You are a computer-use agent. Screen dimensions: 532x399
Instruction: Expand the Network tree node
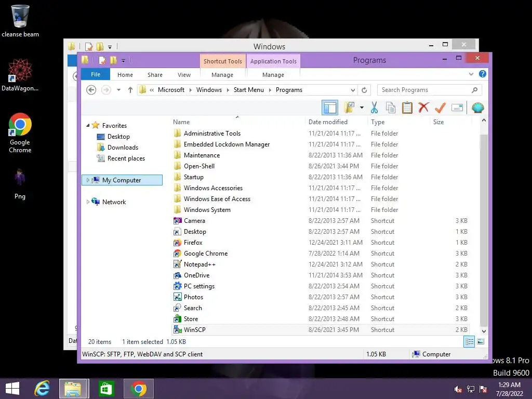tap(88, 202)
